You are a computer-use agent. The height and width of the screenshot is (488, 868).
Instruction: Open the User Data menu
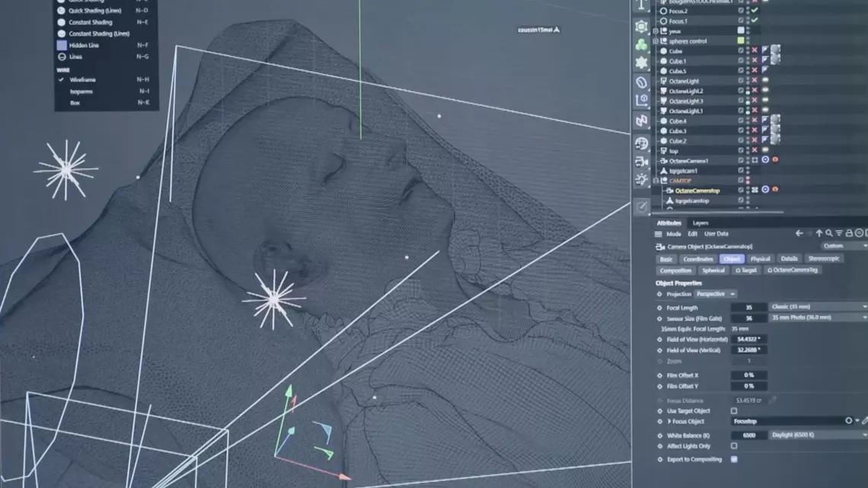click(x=716, y=234)
